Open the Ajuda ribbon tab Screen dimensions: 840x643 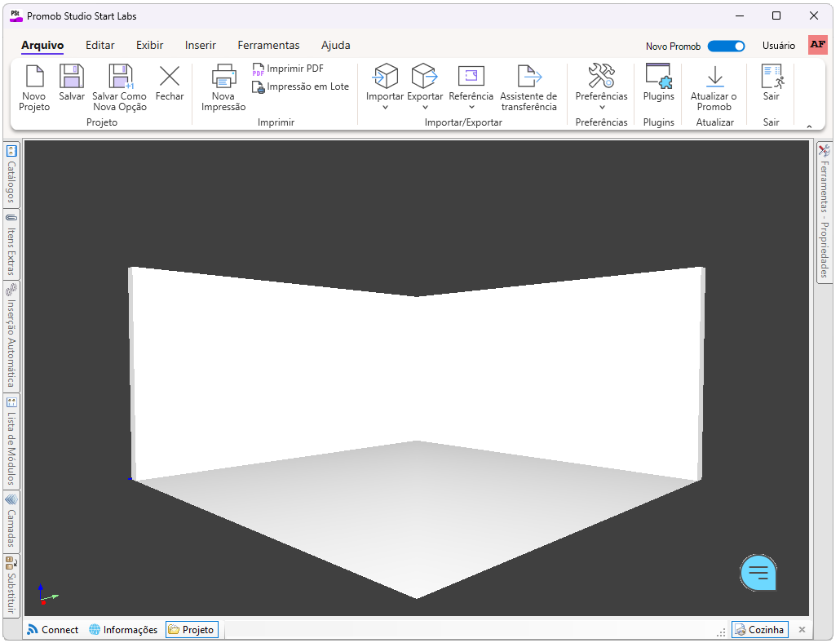[x=335, y=46]
